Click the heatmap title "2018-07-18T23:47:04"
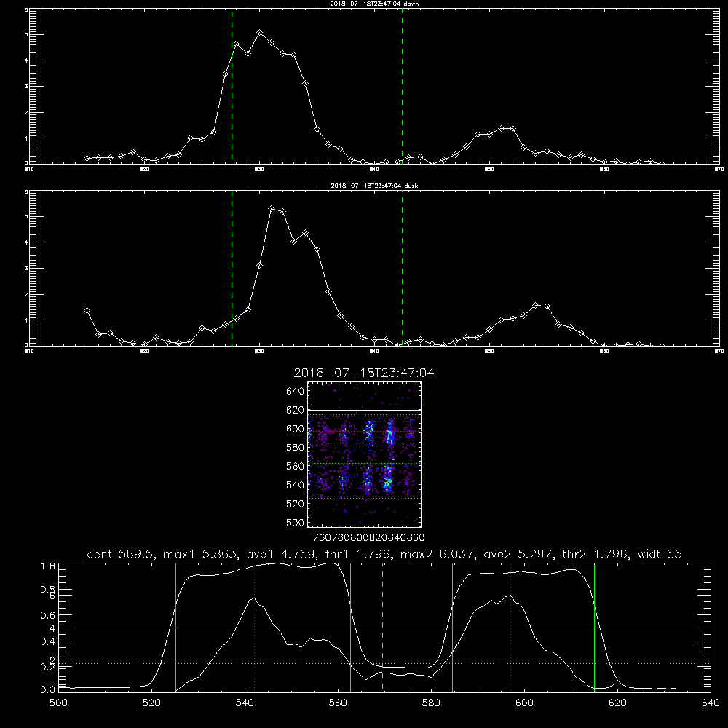The width and height of the screenshot is (728, 728). pos(364,373)
